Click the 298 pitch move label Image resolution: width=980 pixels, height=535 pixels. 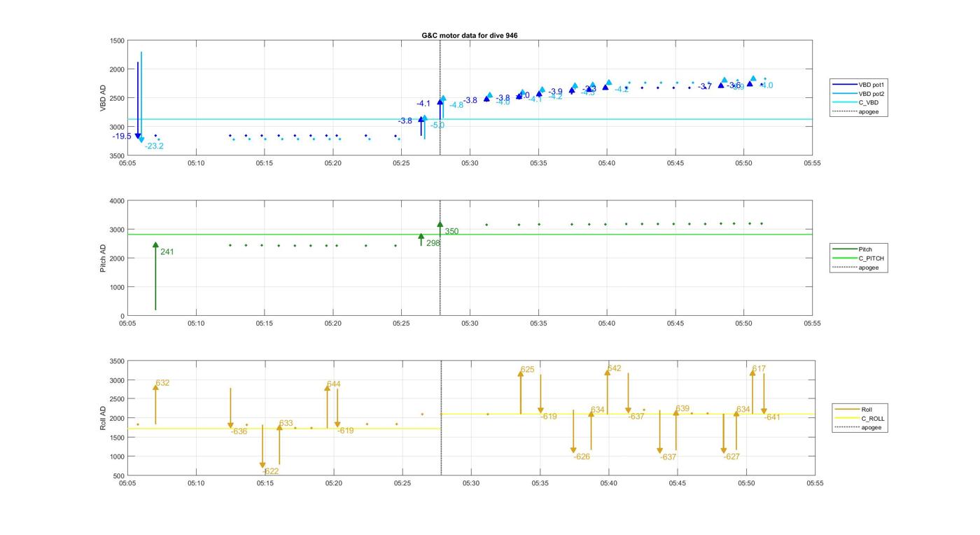433,244
